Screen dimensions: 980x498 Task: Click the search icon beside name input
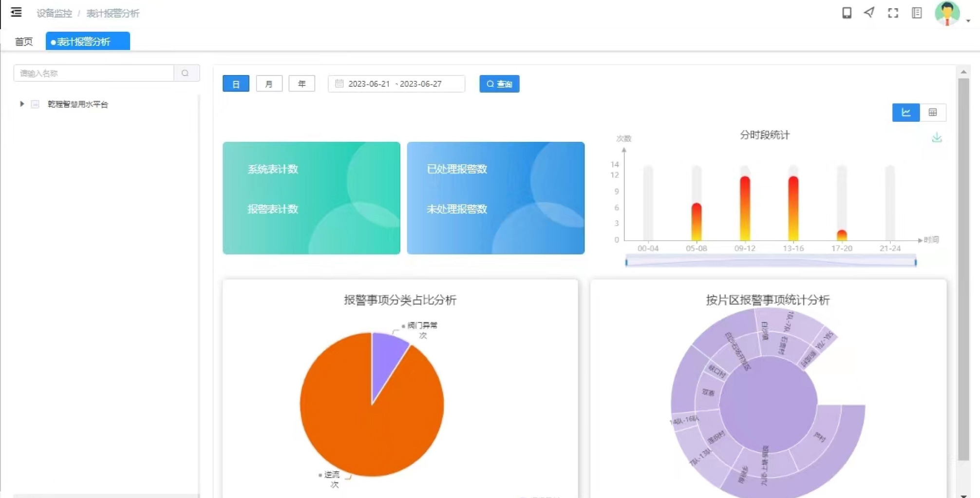pos(186,73)
